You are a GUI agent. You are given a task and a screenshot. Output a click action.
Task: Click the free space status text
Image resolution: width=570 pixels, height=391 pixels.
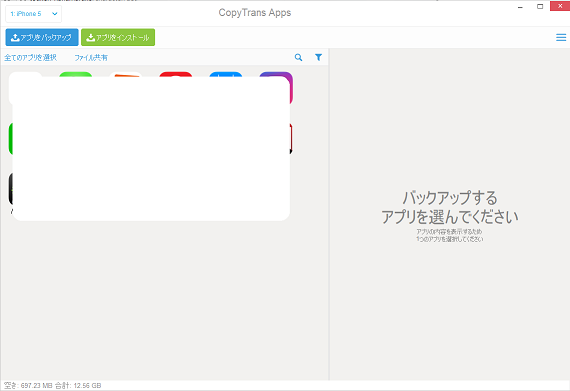tap(53, 386)
